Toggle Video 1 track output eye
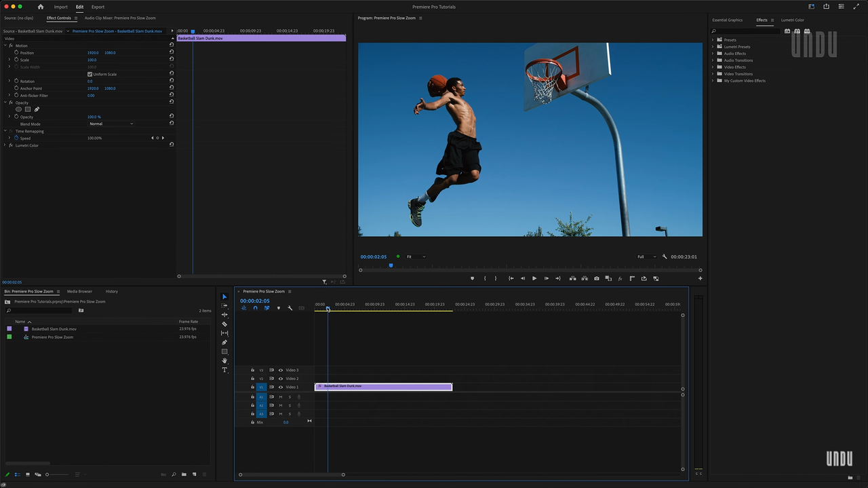868x488 pixels. point(281,387)
